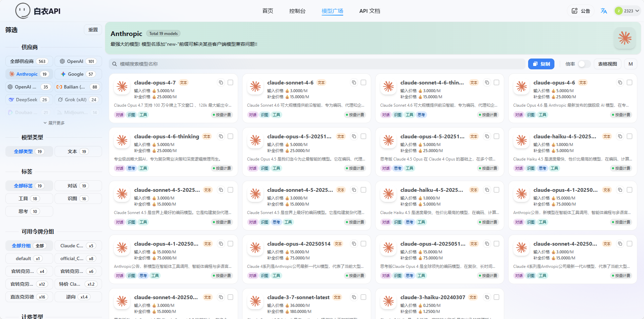Click the claude-sonnet-4-6 card logo
The image size is (644, 319).
pyautogui.click(x=255, y=87)
